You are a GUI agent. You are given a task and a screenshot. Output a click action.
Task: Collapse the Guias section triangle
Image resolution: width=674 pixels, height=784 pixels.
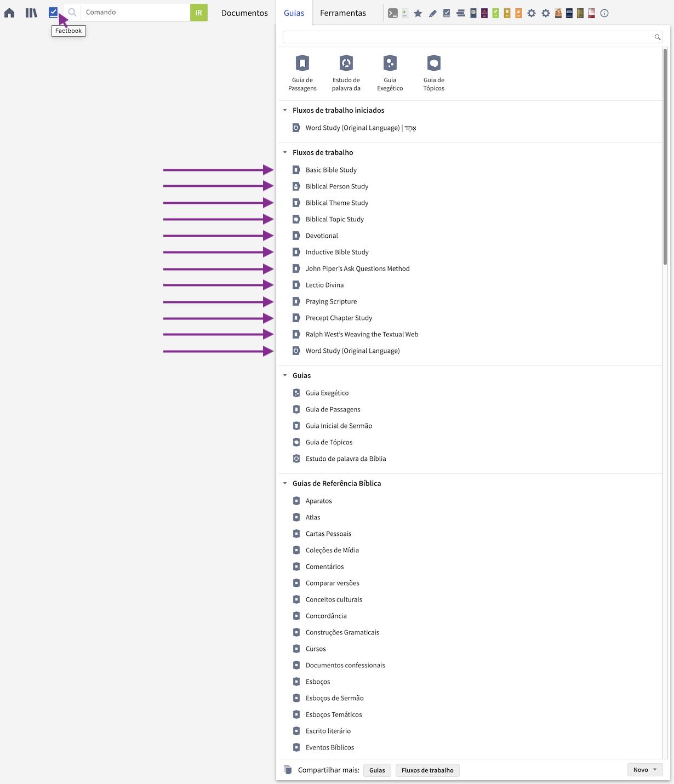pos(285,375)
